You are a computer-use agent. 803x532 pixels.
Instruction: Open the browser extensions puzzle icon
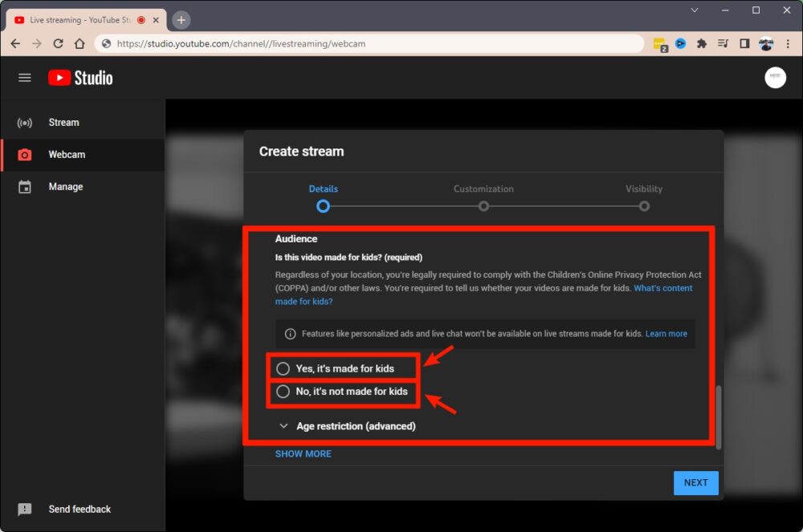tap(702, 43)
